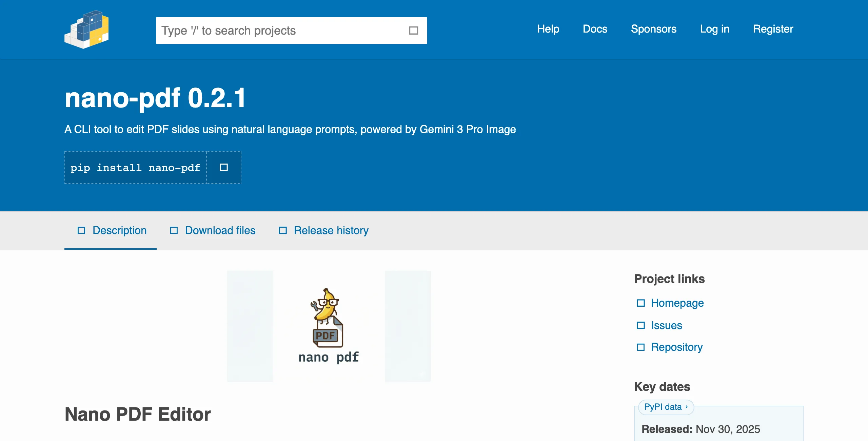Screen dimensions: 868x441
Task: Click the Released: Nov 30, 2025 date
Action: point(701,429)
